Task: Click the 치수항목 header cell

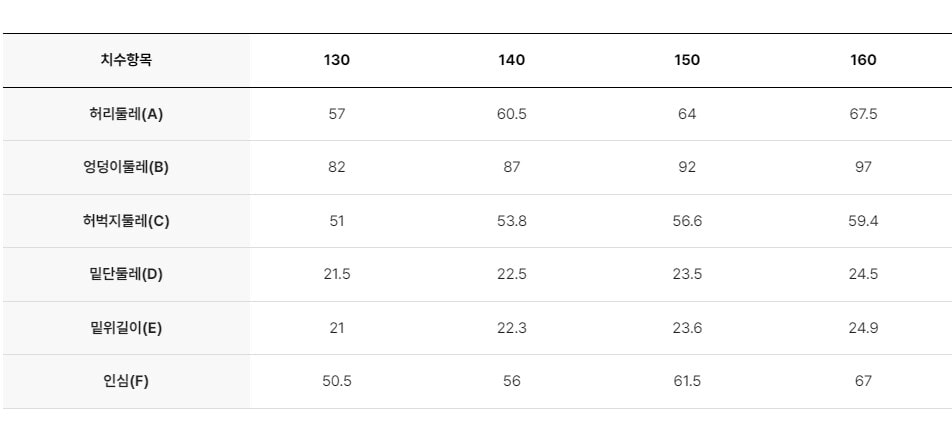Action: coord(126,60)
